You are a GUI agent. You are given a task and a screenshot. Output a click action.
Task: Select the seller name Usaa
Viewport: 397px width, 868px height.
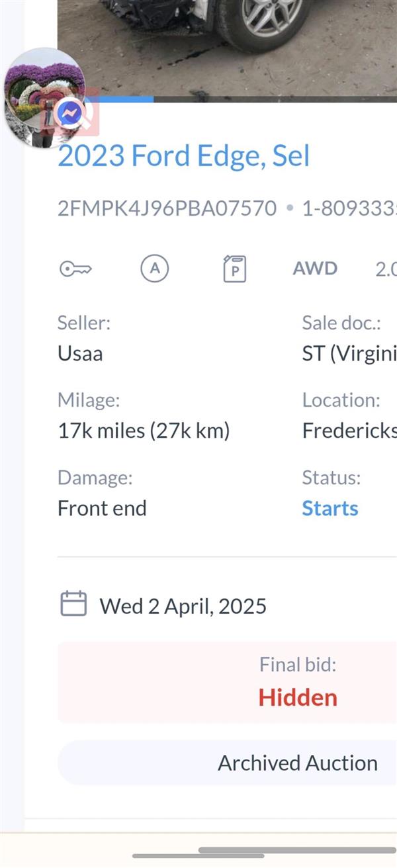[x=80, y=353]
